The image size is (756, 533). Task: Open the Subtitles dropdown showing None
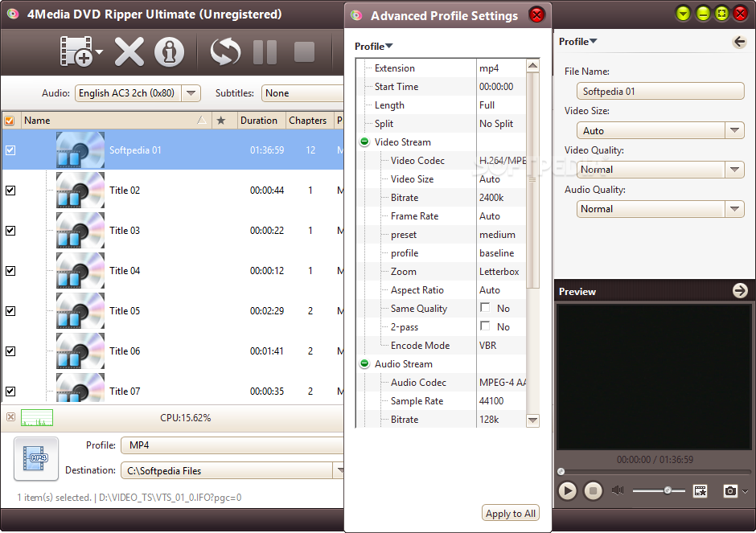[x=302, y=93]
